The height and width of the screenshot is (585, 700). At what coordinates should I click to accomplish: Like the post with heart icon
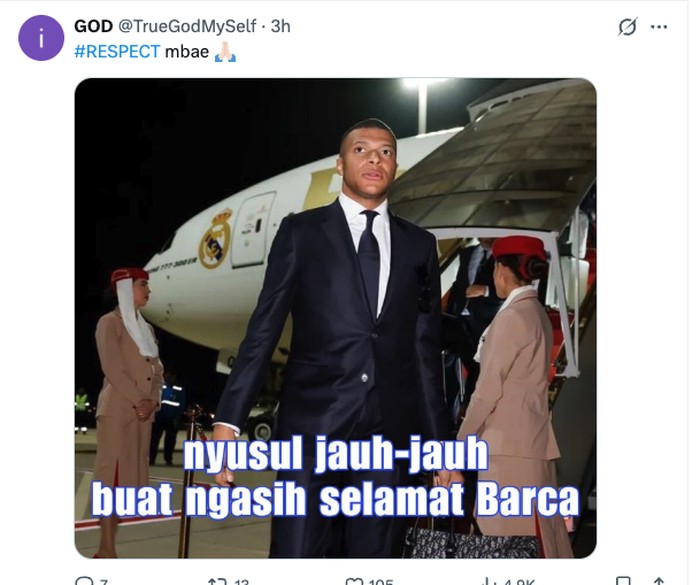point(354,581)
